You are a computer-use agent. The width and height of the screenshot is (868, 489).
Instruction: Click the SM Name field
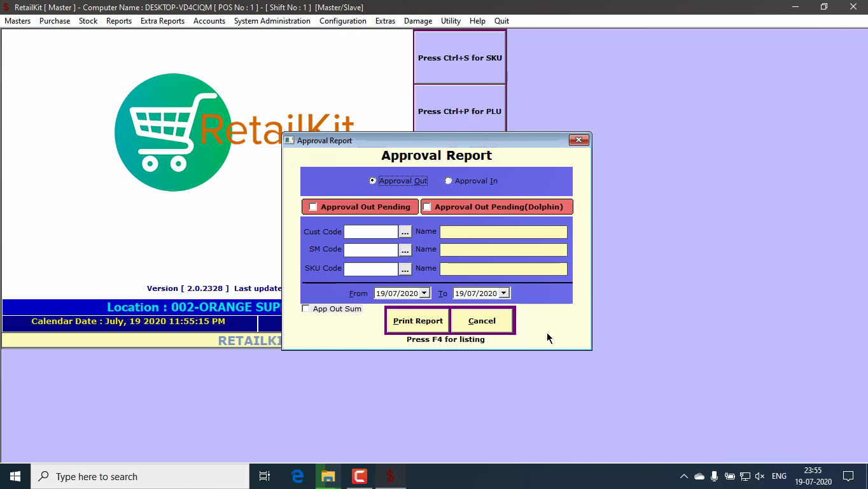[503, 250]
